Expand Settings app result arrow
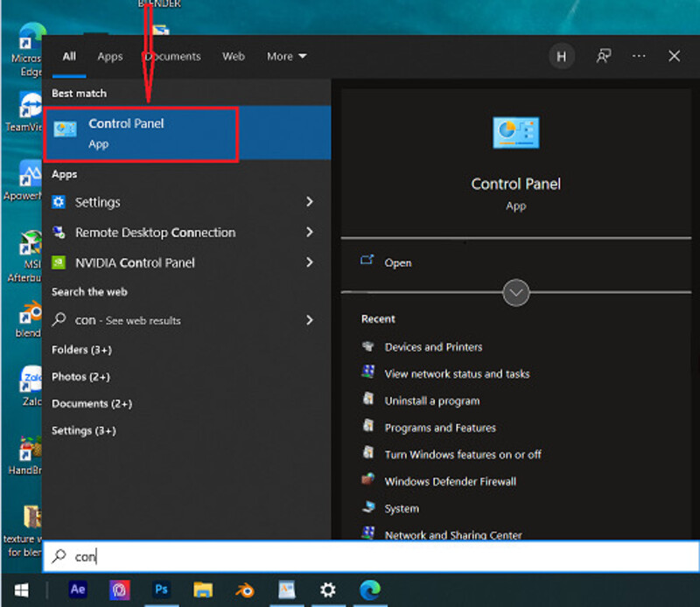This screenshot has width=700, height=607. pos(310,202)
